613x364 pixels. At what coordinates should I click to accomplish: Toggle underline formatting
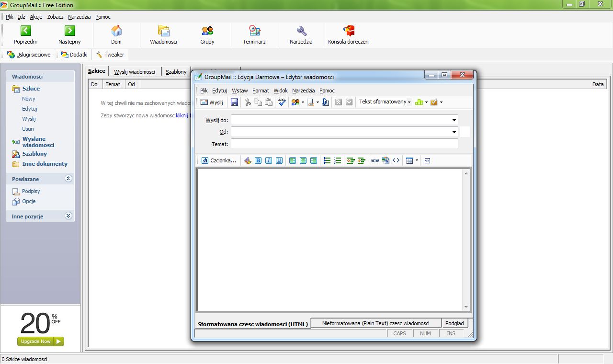click(x=279, y=160)
